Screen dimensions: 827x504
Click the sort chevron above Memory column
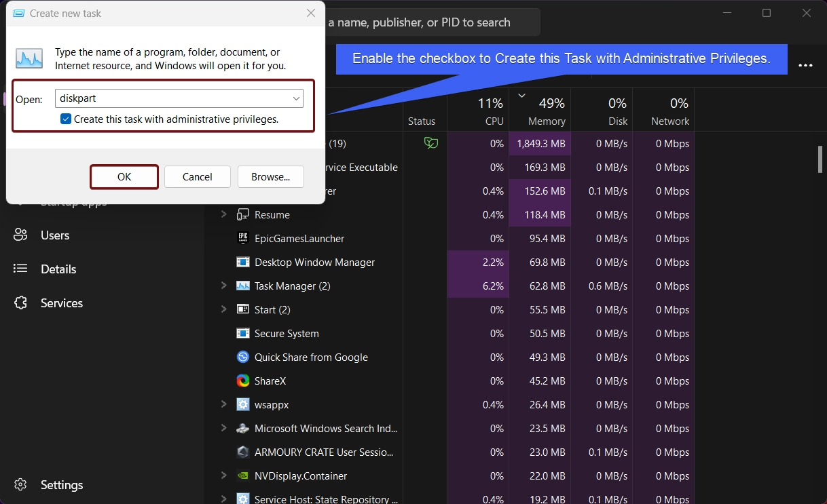[522, 96]
